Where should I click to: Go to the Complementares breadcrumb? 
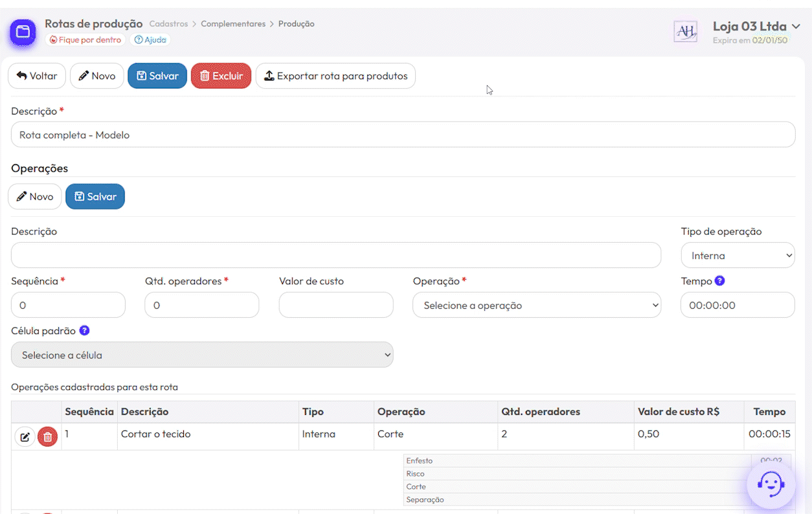coord(233,24)
